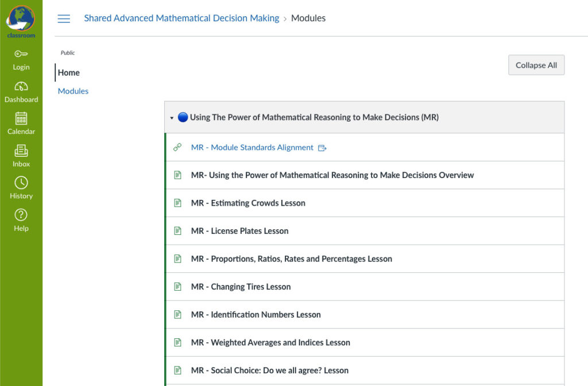Click the blue circle in module header
Viewport: 588px width, 386px height.
[183, 117]
